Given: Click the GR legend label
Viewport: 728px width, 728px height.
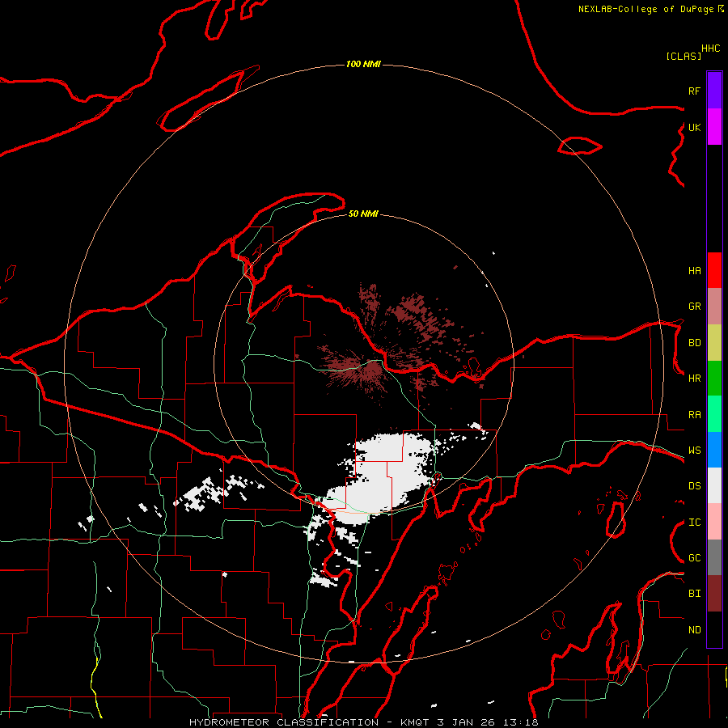Looking at the screenshot, I should point(694,307).
